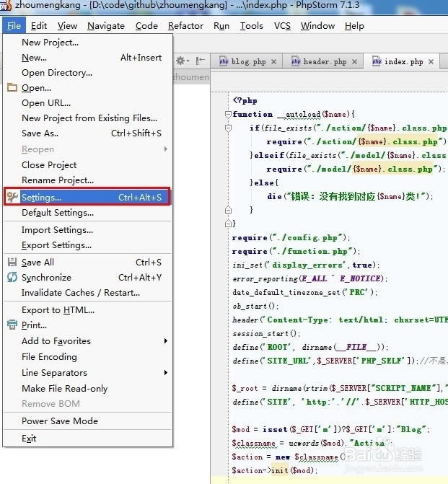Click the fold end marker after else block
The height and width of the screenshot is (484, 448).
point(228,210)
